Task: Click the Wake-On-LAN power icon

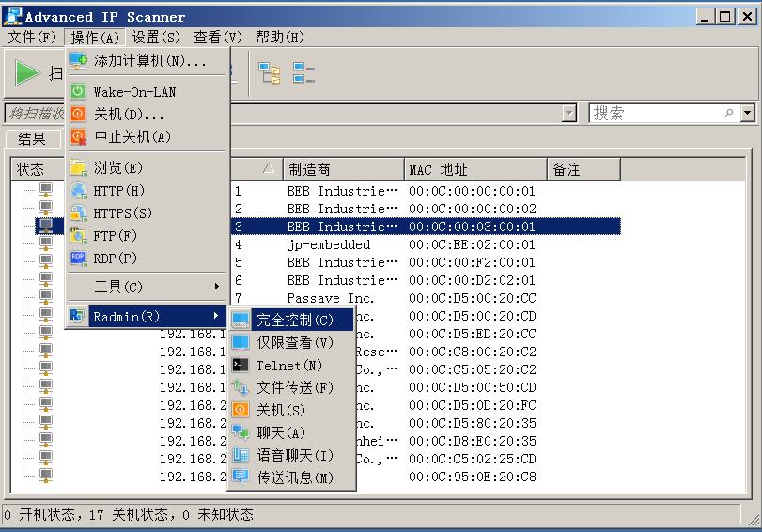Action: (78, 91)
